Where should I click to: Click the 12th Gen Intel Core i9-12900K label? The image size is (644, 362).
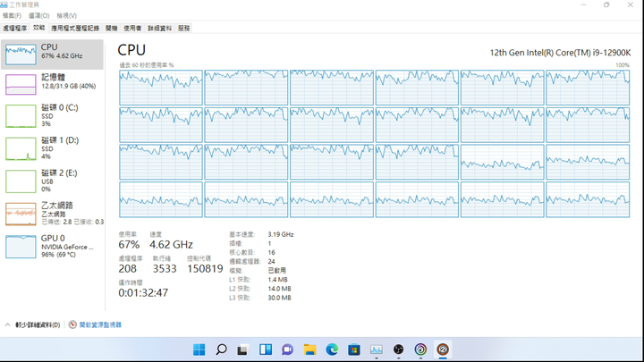(x=560, y=53)
